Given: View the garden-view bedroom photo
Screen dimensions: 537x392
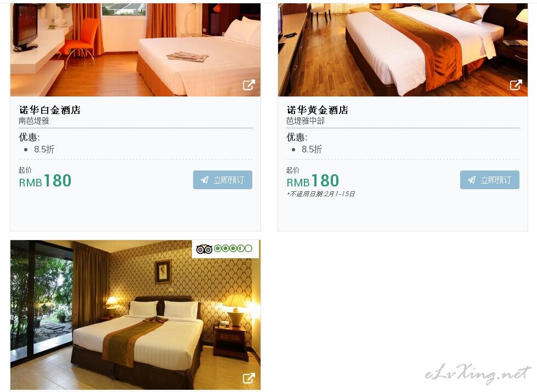Looking at the screenshot, I should (135, 315).
